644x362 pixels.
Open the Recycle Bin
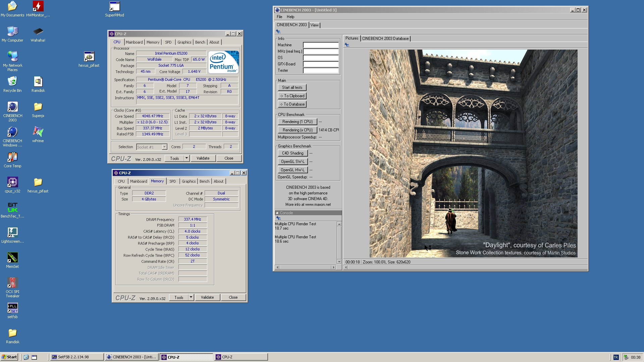pyautogui.click(x=12, y=84)
